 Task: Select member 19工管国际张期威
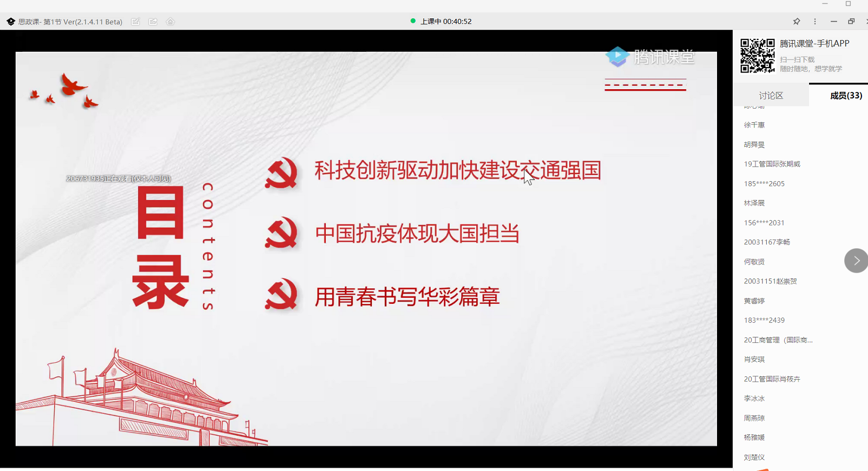click(x=772, y=164)
